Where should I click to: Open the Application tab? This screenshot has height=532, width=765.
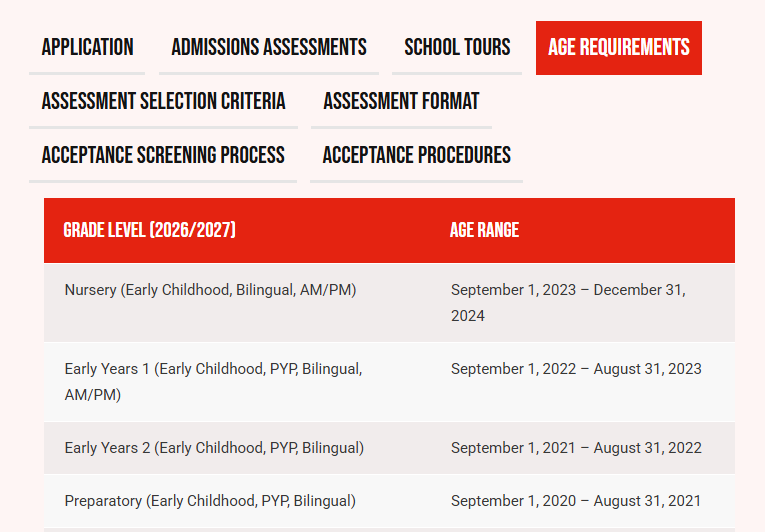click(x=87, y=47)
